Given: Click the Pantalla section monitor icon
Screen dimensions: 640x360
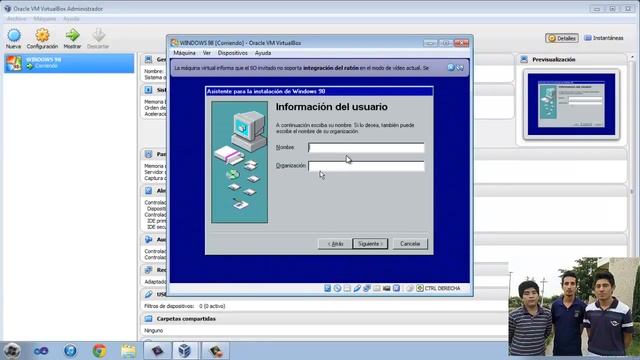Looking at the screenshot, I should (x=148, y=154).
